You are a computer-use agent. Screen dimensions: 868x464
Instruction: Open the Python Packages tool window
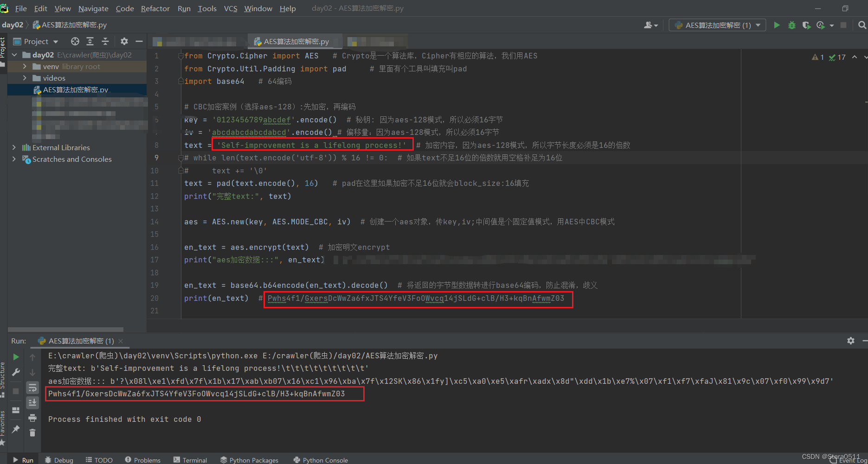pos(249,460)
